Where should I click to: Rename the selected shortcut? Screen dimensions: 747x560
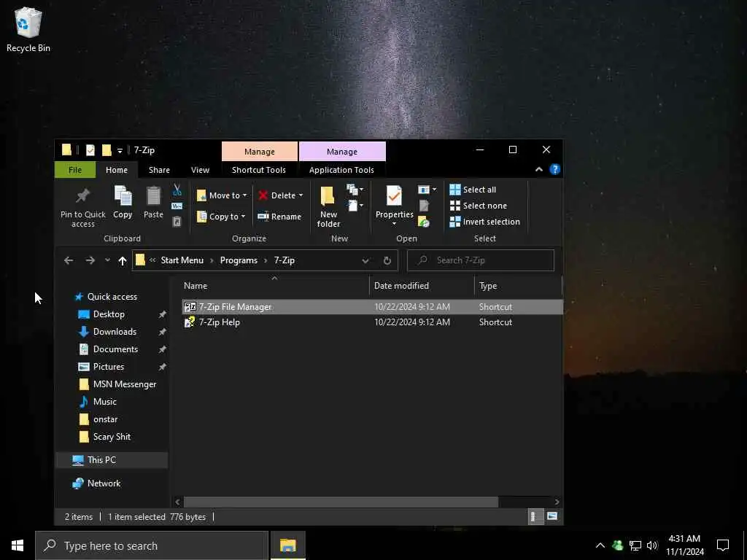pyautogui.click(x=279, y=217)
